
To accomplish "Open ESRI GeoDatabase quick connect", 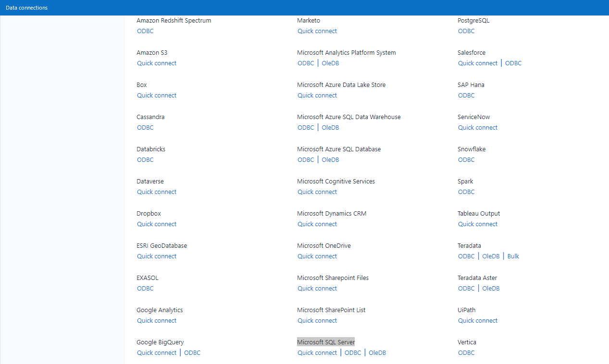I will pos(156,256).
